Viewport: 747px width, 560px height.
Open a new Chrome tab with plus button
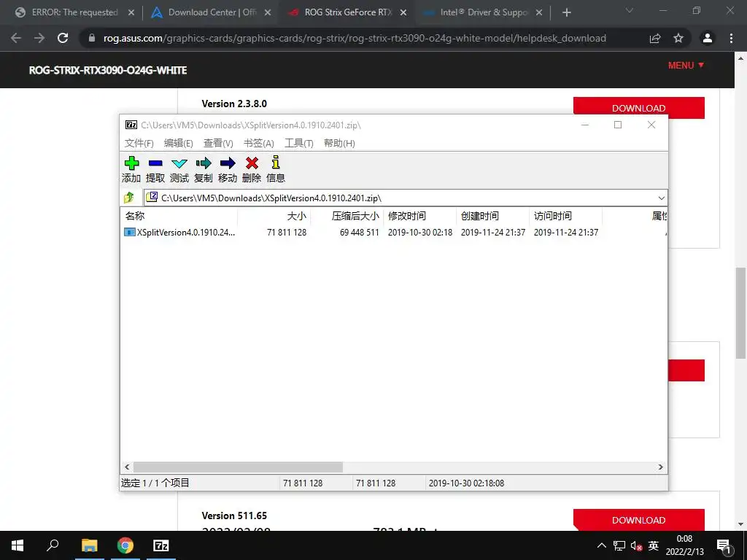[x=566, y=12]
